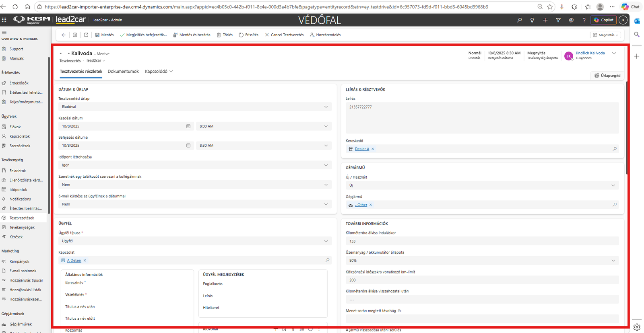Open calendar picker for Befejezés dátuma

click(188, 146)
